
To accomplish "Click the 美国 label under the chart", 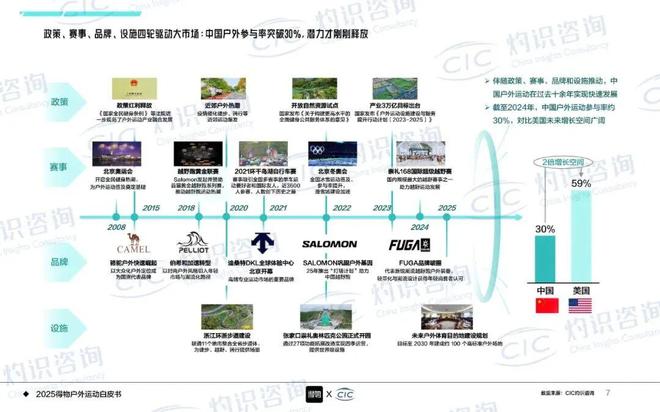I will 581,290.
